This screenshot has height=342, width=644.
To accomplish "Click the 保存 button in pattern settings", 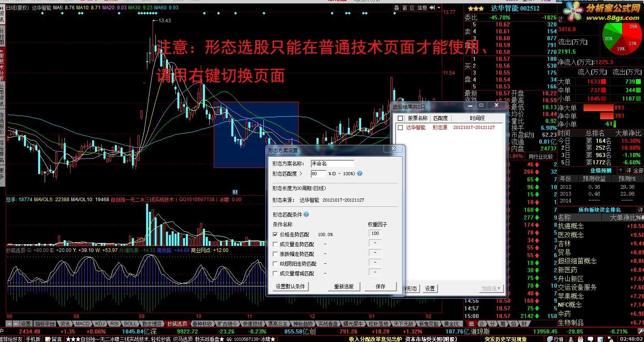I will 381,286.
